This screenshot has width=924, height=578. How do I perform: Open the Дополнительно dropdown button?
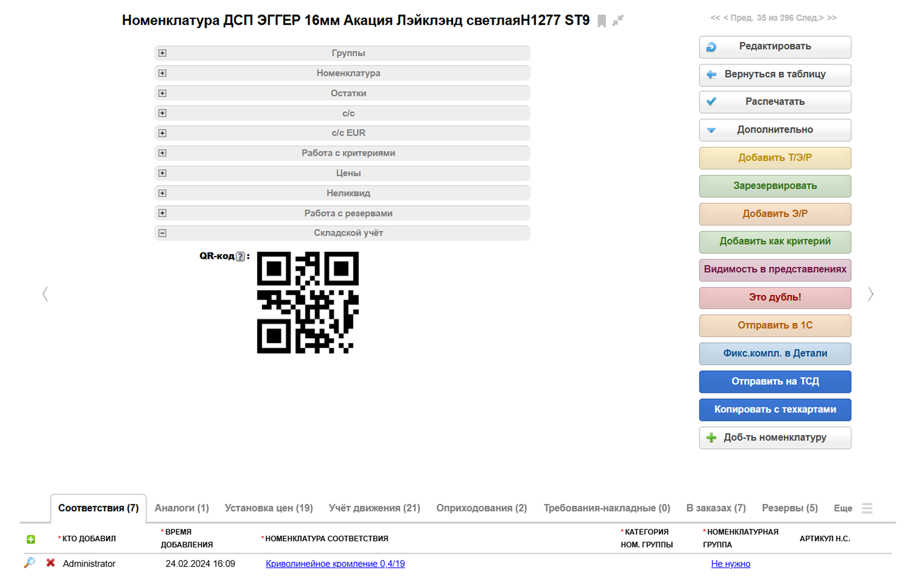774,130
